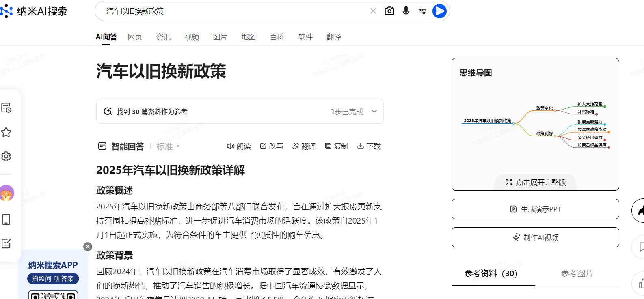Switch to the 图片 tab
The height and width of the screenshot is (299, 644).
[220, 37]
